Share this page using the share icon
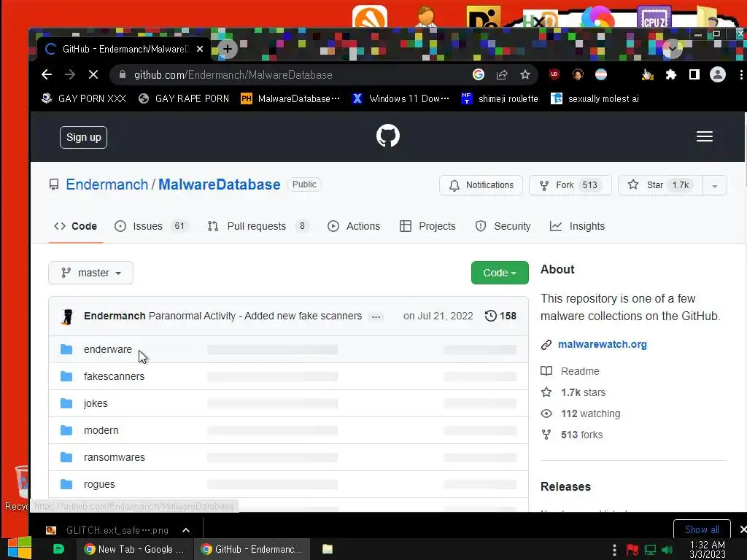This screenshot has width=747, height=560. click(x=502, y=75)
